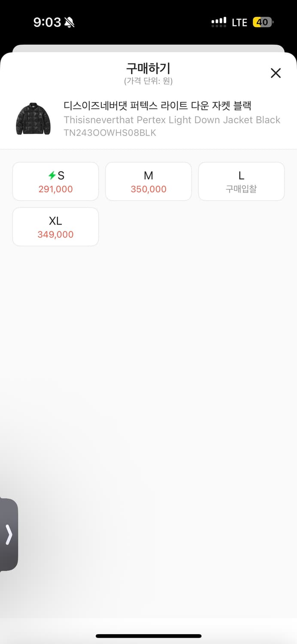
Task: Tap the cellular signal strength bars
Action: click(x=219, y=22)
